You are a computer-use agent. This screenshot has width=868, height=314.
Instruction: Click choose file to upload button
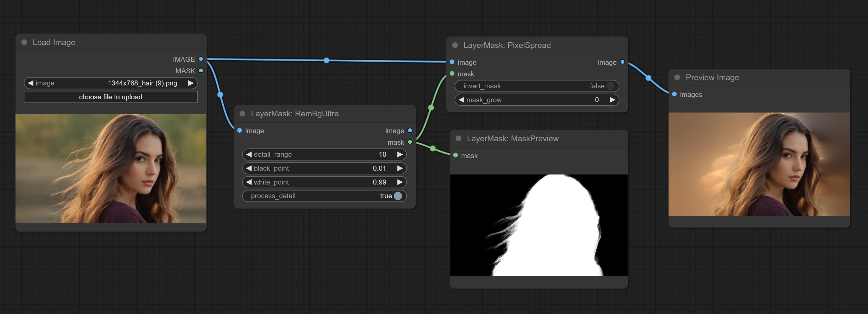110,97
